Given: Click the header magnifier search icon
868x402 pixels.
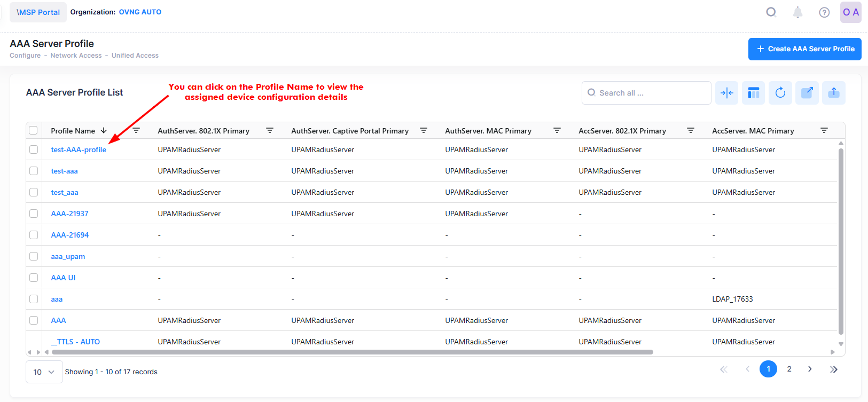Looking at the screenshot, I should click(771, 12).
